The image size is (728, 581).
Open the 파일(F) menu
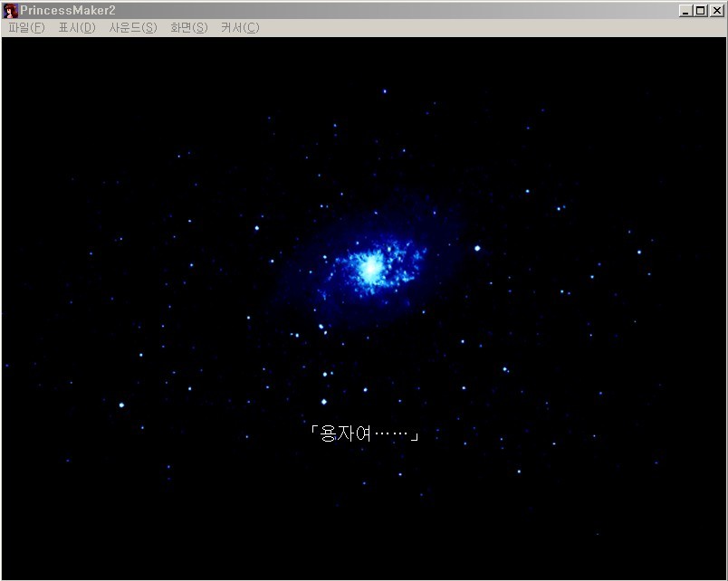[26, 28]
